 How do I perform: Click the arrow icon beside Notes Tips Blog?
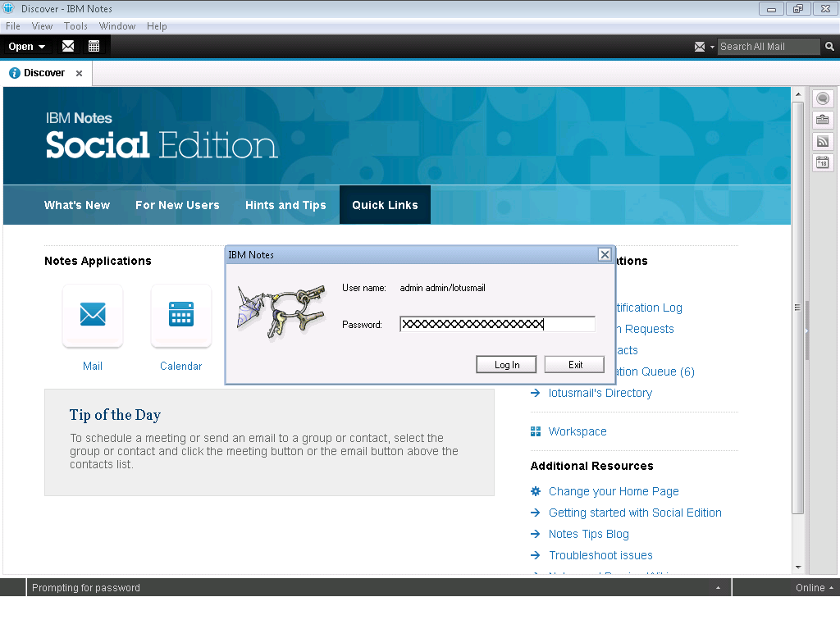(535, 534)
